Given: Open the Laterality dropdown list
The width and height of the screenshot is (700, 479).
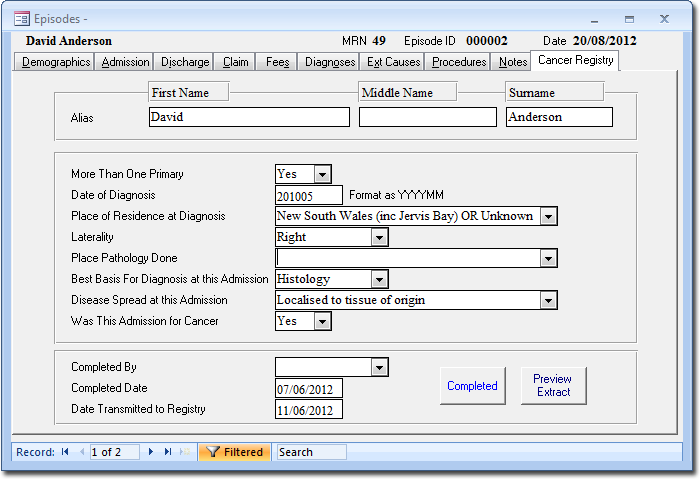Looking at the screenshot, I should pyautogui.click(x=378, y=237).
